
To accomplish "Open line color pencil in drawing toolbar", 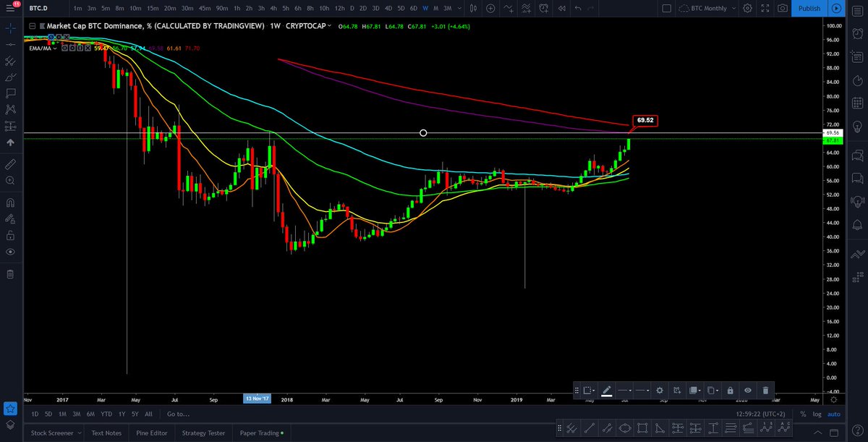I will pos(606,390).
